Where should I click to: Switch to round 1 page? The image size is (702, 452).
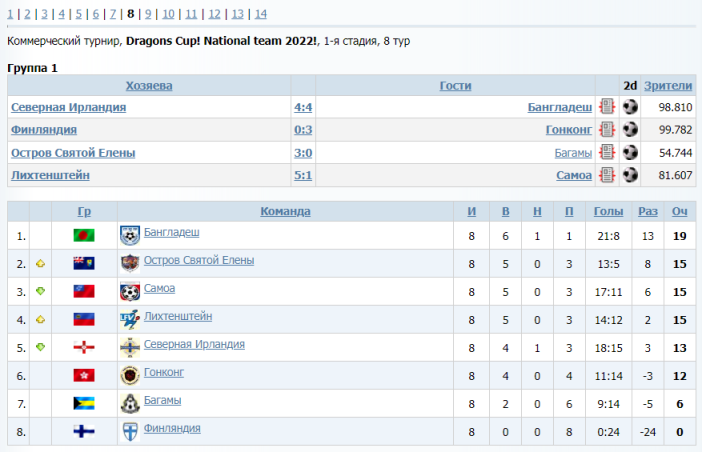pos(11,14)
